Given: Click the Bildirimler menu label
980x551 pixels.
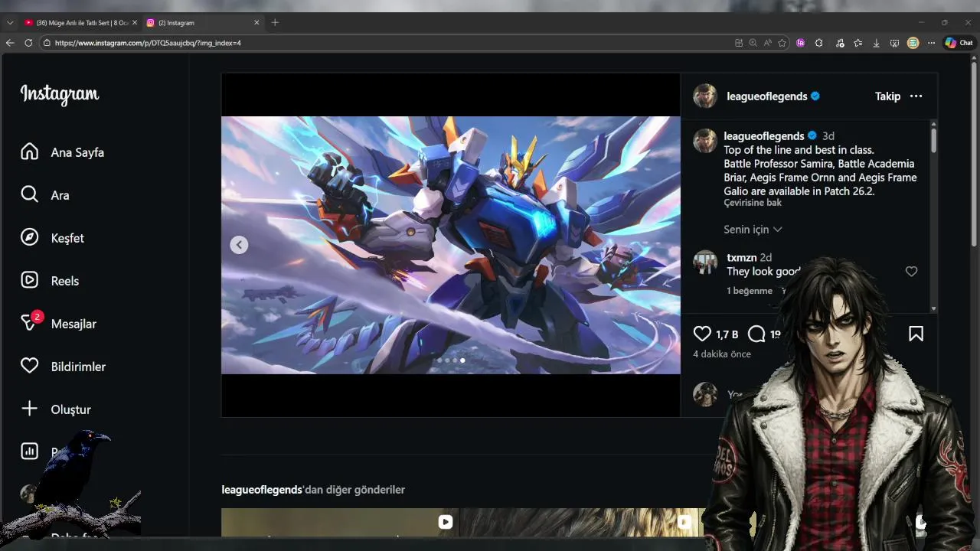Looking at the screenshot, I should 78,367.
